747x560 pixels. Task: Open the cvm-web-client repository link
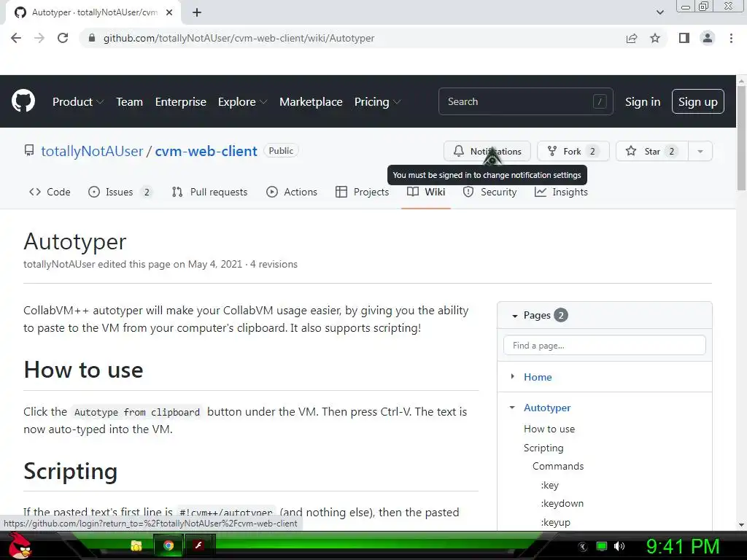tap(206, 151)
